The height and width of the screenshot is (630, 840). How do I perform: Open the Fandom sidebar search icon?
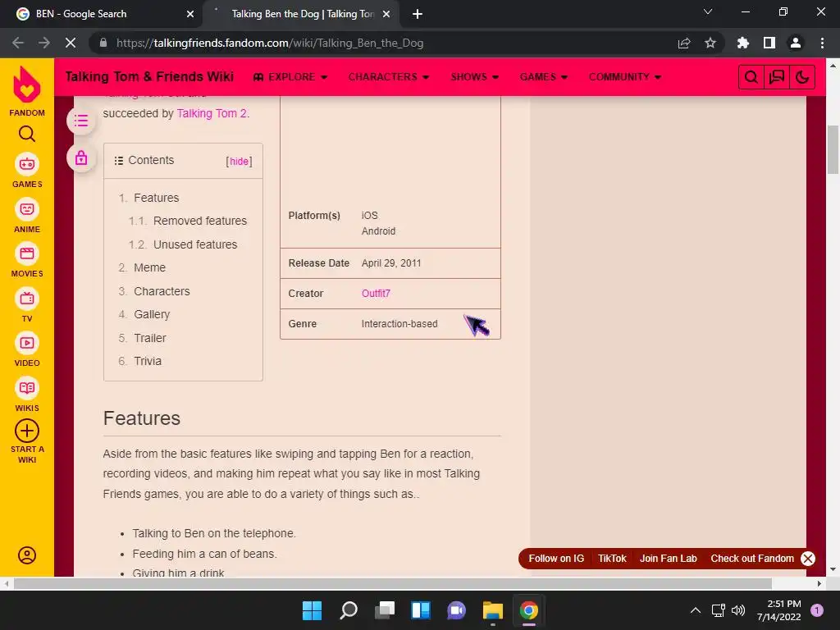point(27,134)
